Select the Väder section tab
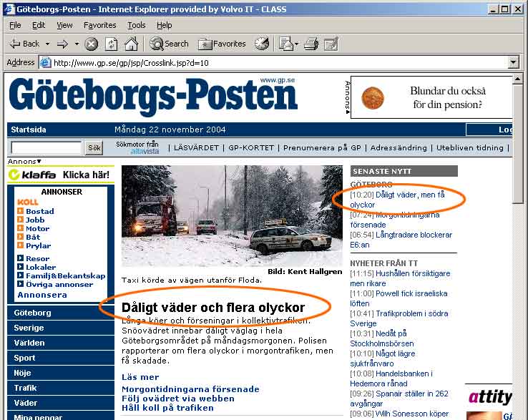 click(x=61, y=403)
